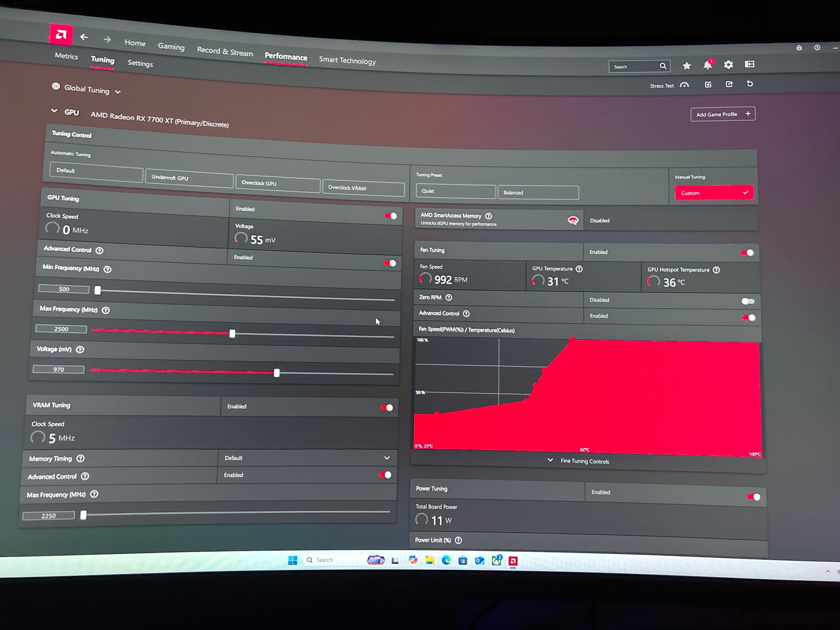Click the import/load profile icon
The height and width of the screenshot is (630, 840).
tap(708, 84)
